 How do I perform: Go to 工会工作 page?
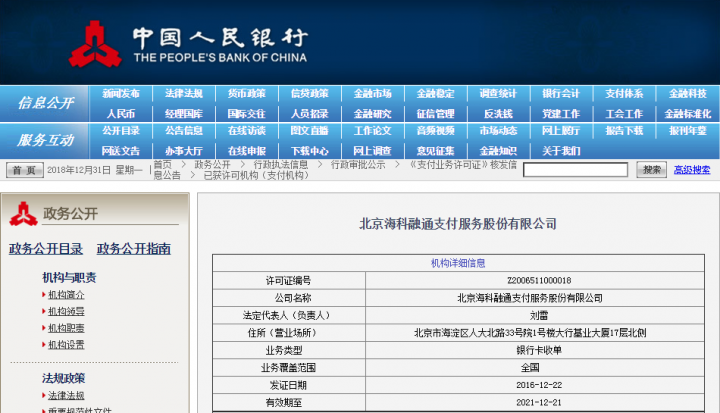(x=624, y=114)
